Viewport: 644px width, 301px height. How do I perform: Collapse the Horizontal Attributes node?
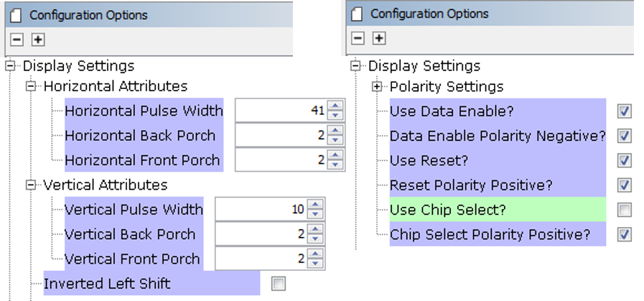31,86
